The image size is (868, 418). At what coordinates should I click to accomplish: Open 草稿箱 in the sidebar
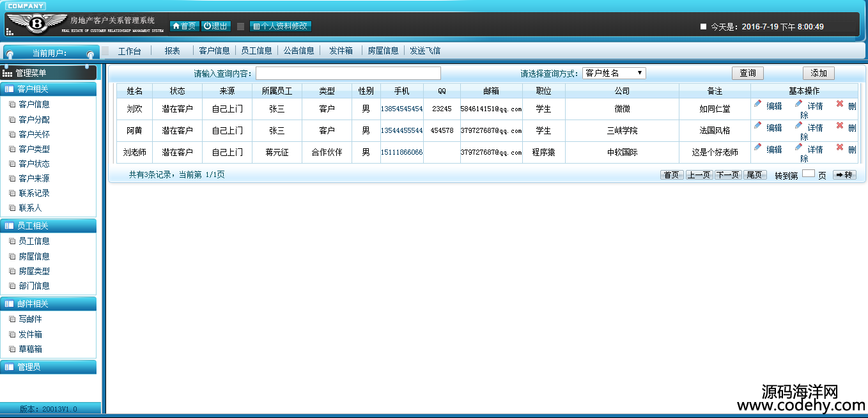[x=30, y=349]
